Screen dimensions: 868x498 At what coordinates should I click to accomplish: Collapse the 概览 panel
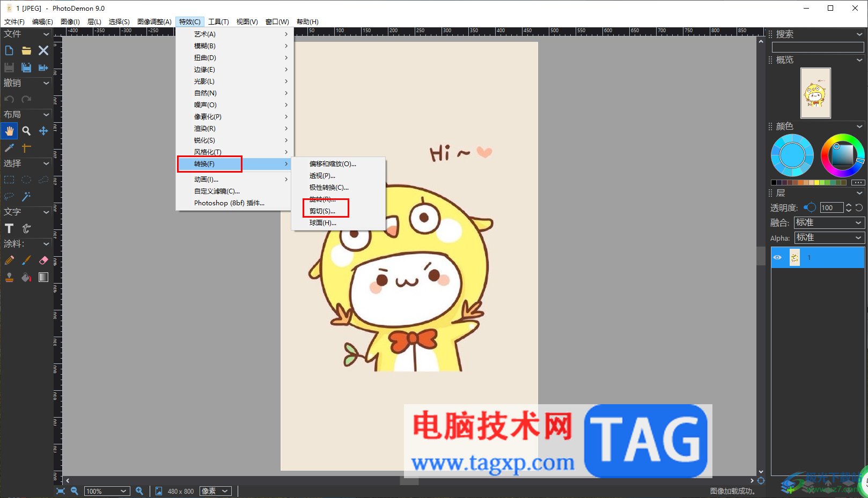click(x=859, y=60)
